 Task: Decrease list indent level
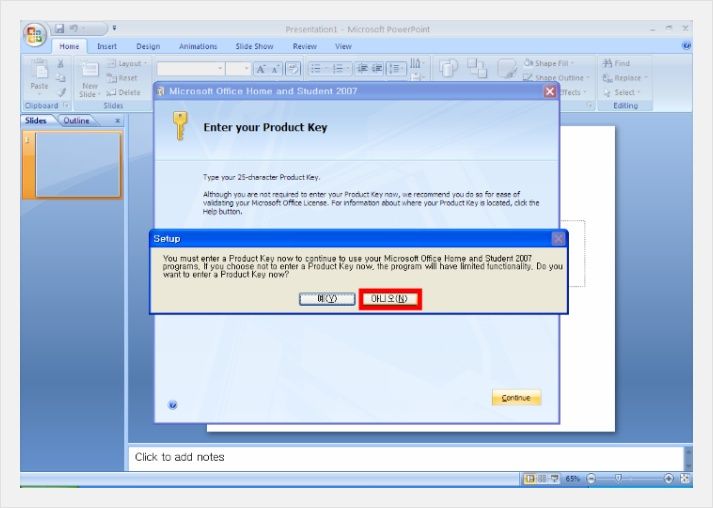click(x=362, y=69)
